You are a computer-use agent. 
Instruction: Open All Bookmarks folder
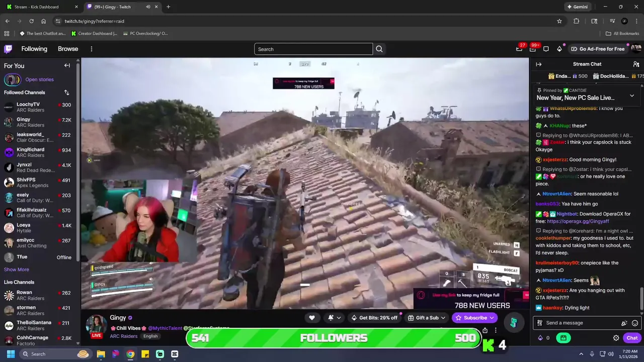pos(622,34)
